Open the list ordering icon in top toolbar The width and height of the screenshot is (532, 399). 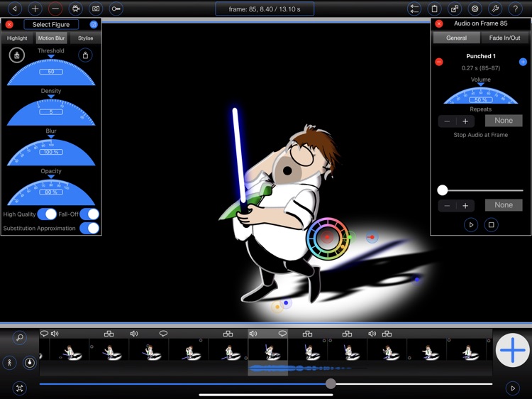pyautogui.click(x=414, y=9)
